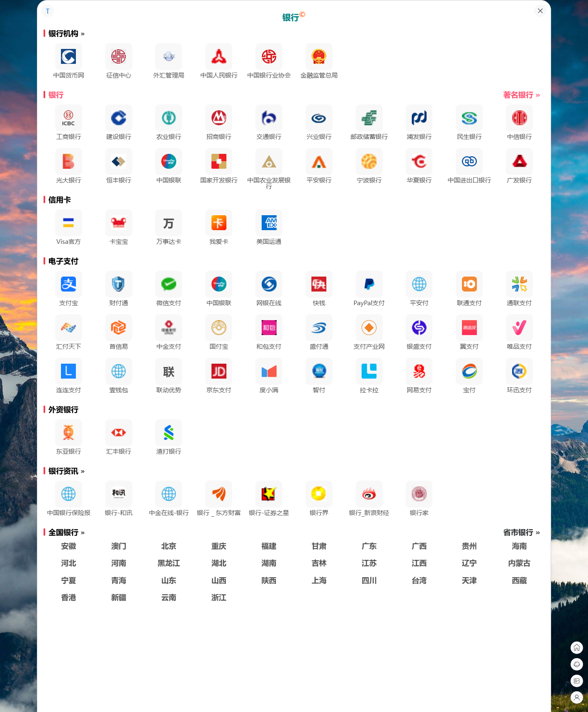This screenshot has width=588, height=712.
Task: Open the ICBC 工商银行 icon
Action: pyautogui.click(x=68, y=118)
